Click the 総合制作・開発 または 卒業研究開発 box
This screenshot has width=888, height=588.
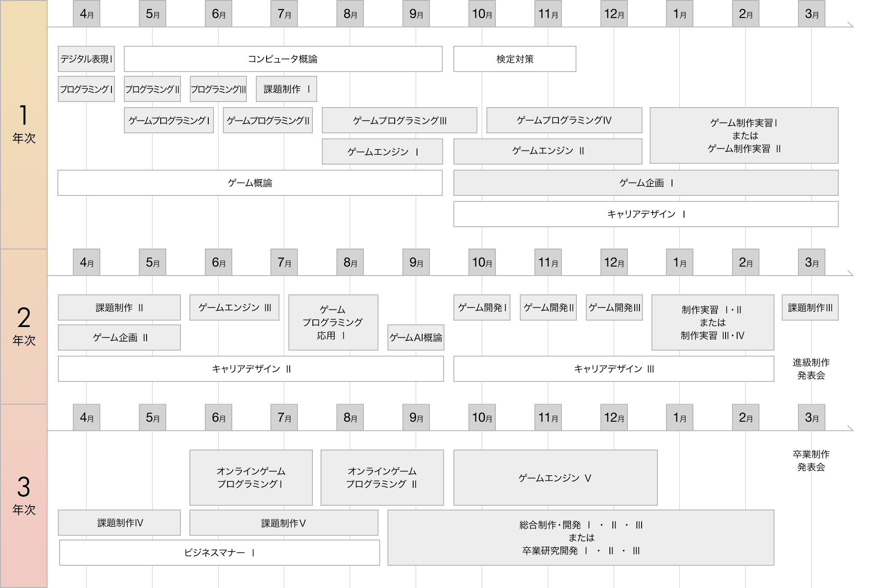[581, 538]
